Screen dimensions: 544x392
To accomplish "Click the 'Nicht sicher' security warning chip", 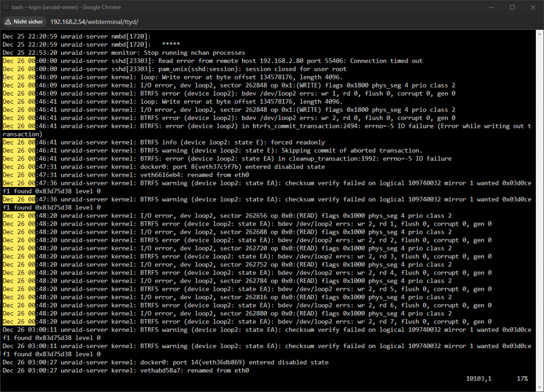I will [x=24, y=22].
